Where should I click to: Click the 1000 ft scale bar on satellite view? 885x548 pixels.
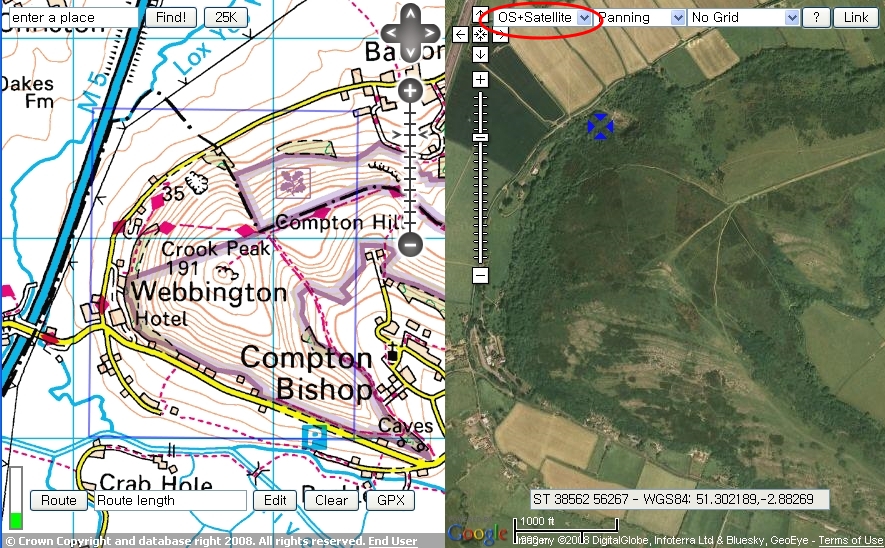pyautogui.click(x=566, y=526)
